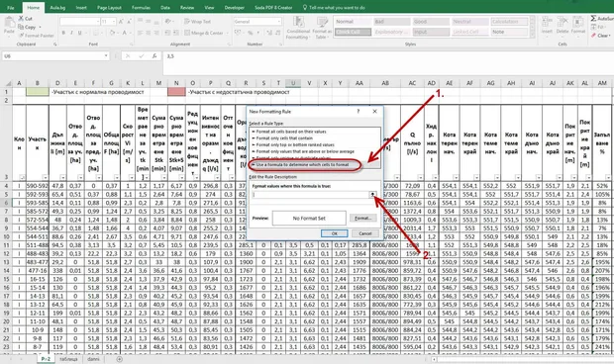The height and width of the screenshot is (364, 614).
Task: Switch to the Data ribbon tab
Action: pyautogui.click(x=165, y=8)
